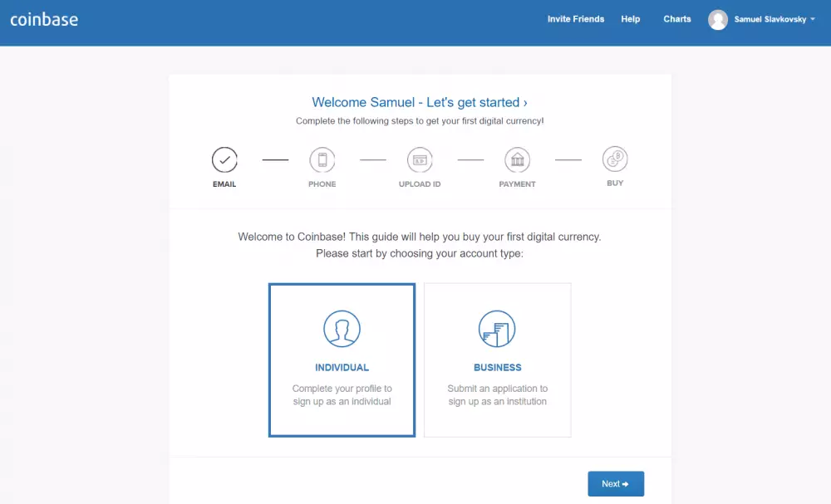The image size is (831, 504).
Task: Select the BUSINESS account type label
Action: click(497, 368)
